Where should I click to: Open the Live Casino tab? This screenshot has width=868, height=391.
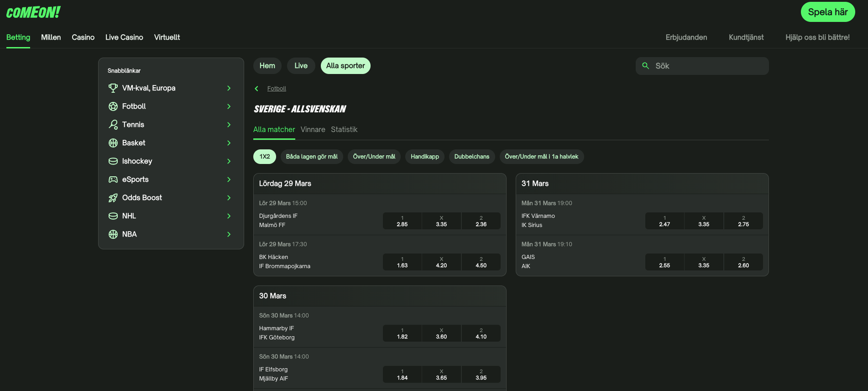124,37
